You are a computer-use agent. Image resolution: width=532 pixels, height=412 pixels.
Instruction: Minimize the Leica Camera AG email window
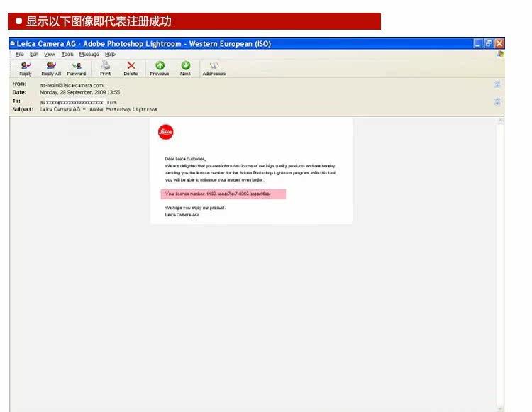(x=477, y=43)
